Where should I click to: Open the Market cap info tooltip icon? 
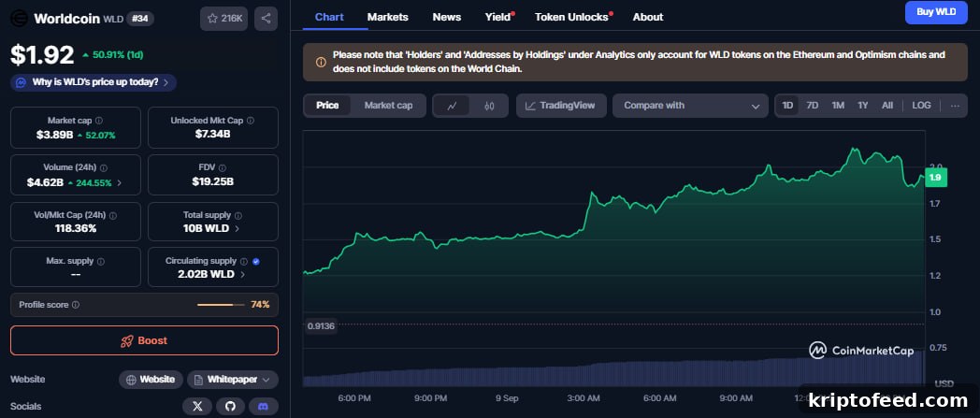click(99, 121)
